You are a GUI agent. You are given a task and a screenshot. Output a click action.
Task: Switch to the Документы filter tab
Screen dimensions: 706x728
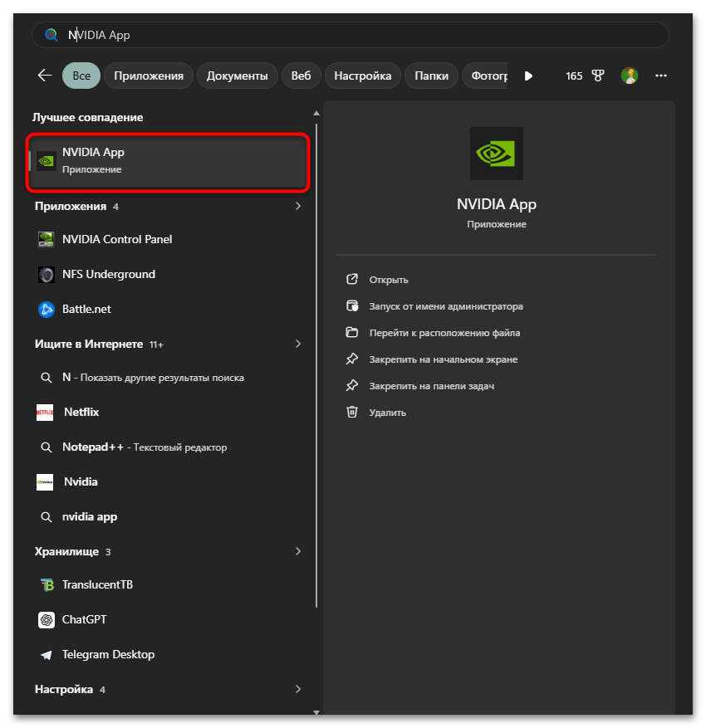(238, 76)
